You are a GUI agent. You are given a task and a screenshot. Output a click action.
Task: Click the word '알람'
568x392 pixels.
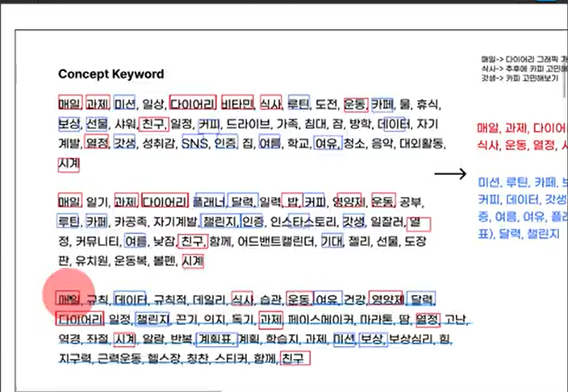point(152,339)
